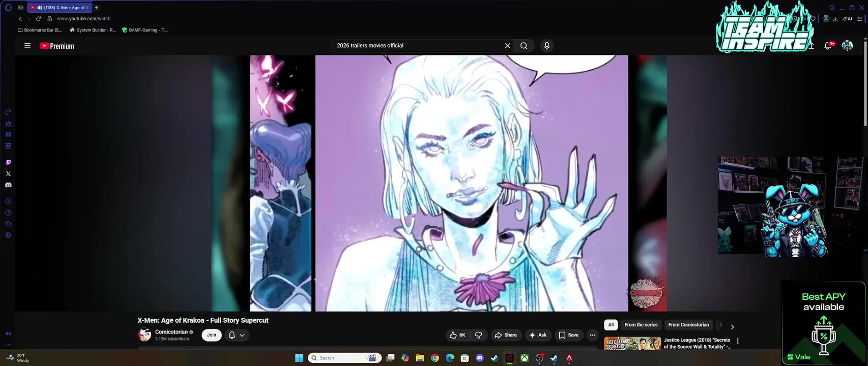
Task: Select the All filter chip
Action: [x=611, y=325]
